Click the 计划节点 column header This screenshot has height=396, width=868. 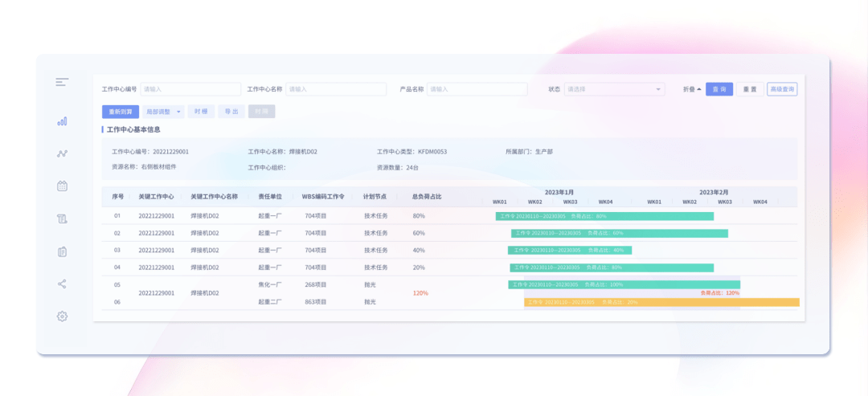point(375,196)
